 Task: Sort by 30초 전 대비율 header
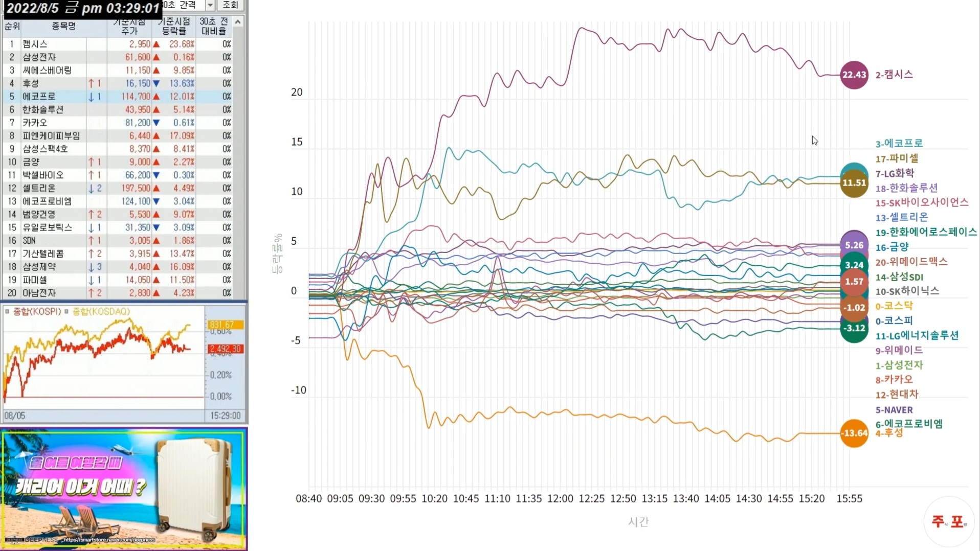coord(214,26)
